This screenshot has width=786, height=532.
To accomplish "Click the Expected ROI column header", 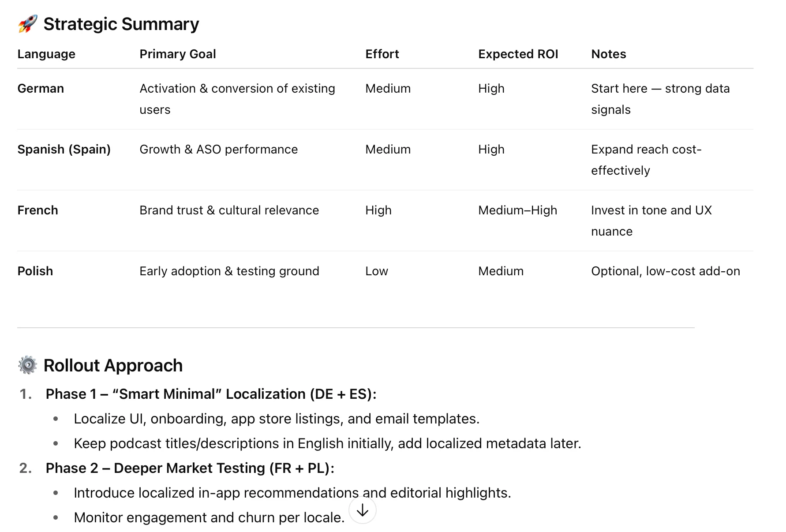I will click(x=518, y=54).
